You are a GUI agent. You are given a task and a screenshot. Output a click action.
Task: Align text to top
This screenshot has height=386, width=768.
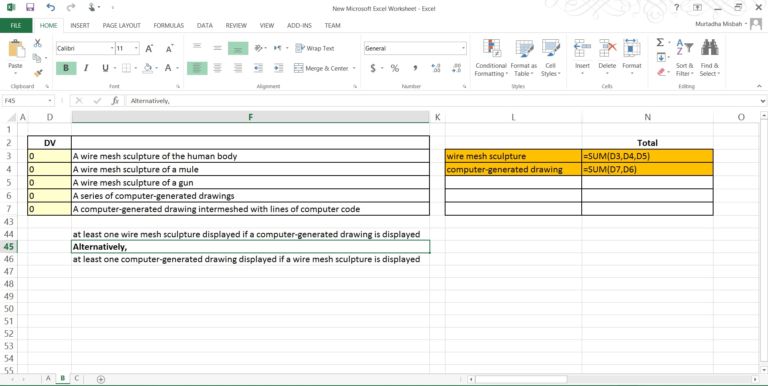197,48
